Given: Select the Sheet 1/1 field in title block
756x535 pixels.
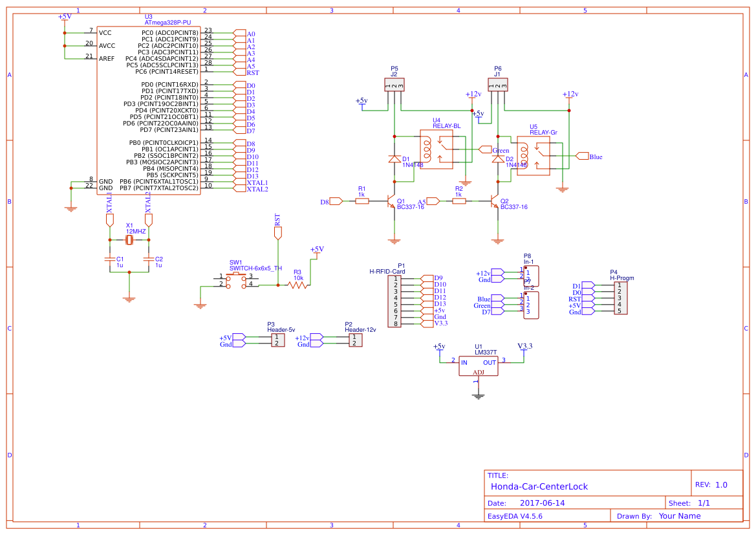Looking at the screenshot, I should click(x=689, y=501).
